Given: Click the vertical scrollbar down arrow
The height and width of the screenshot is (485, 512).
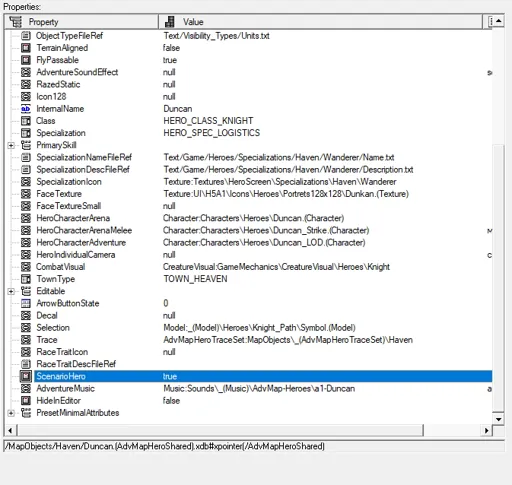Looking at the screenshot, I should (x=498, y=419).
